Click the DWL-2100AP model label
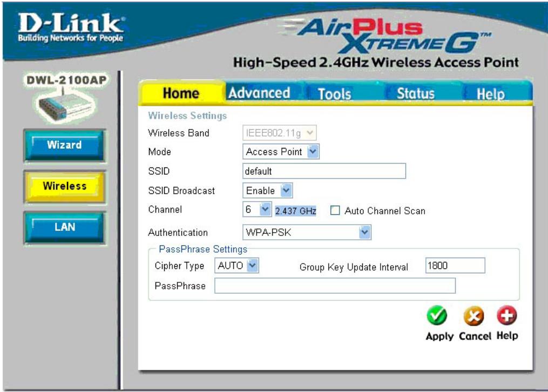 click(x=66, y=80)
